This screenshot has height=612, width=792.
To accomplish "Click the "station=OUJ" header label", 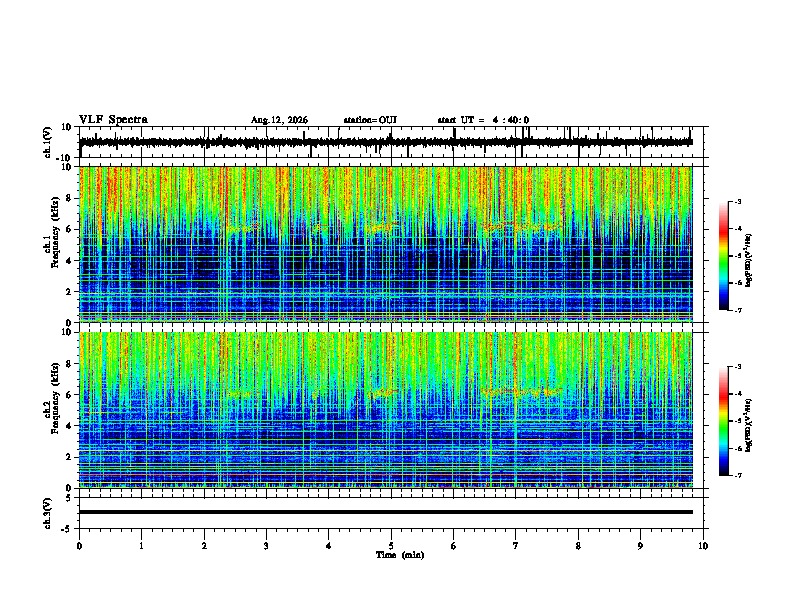I will pyautogui.click(x=370, y=120).
